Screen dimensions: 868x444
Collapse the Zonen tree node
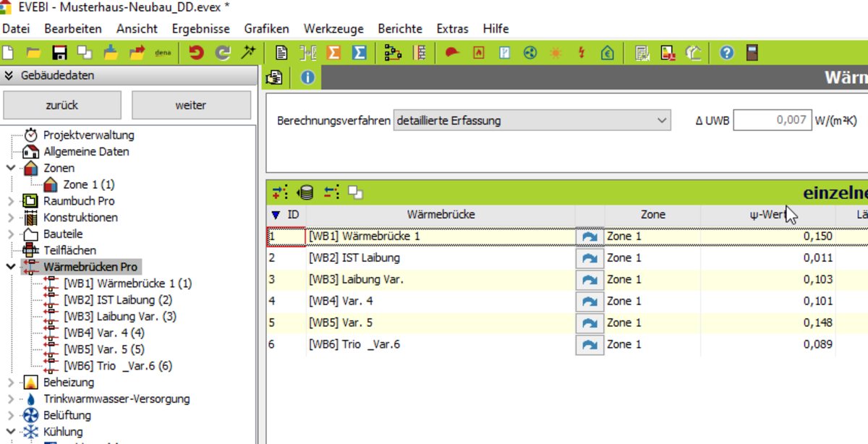pyautogui.click(x=11, y=168)
